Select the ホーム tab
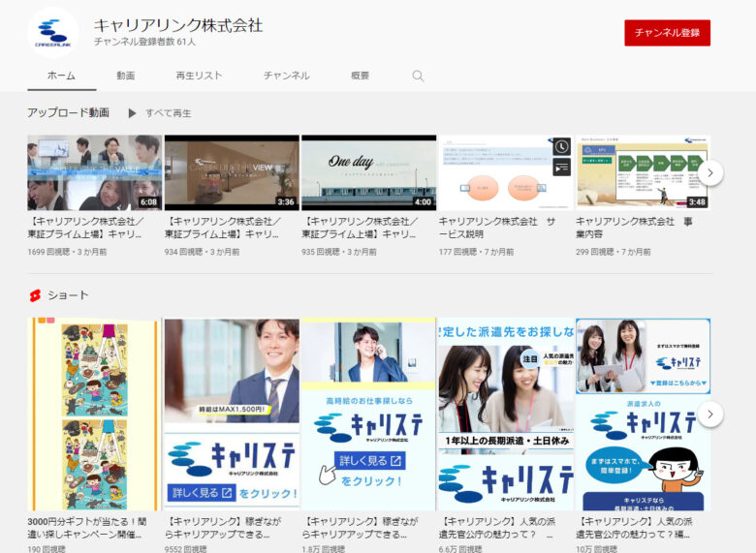 61,76
